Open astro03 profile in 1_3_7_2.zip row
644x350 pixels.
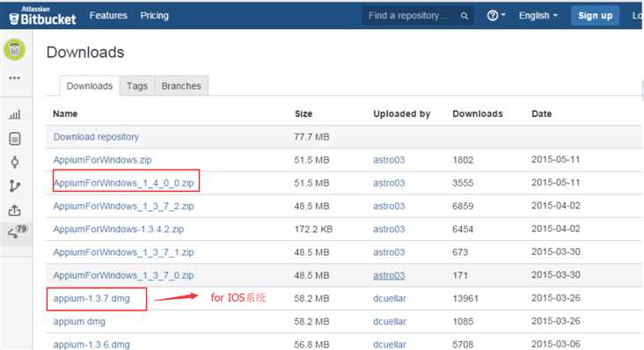pos(389,206)
